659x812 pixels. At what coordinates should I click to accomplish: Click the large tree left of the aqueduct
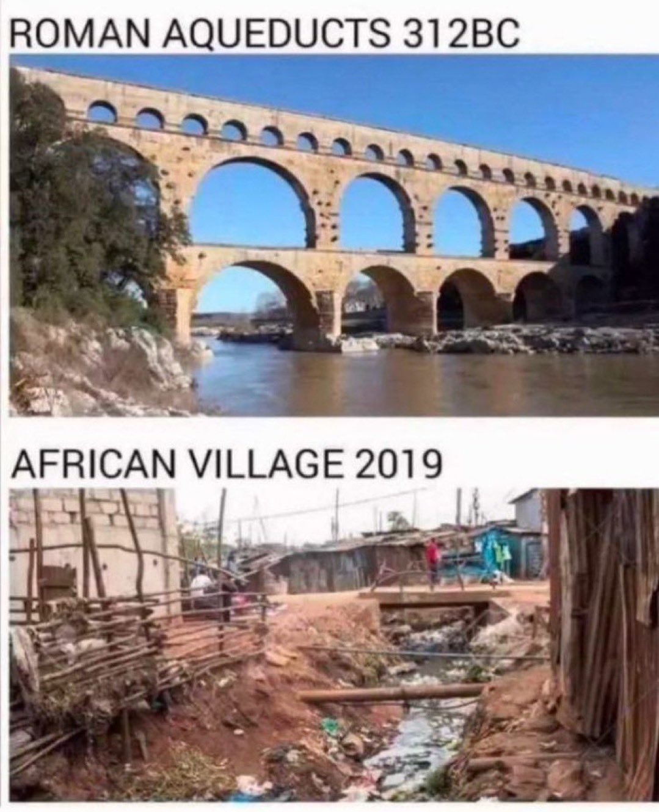[x=86, y=201]
